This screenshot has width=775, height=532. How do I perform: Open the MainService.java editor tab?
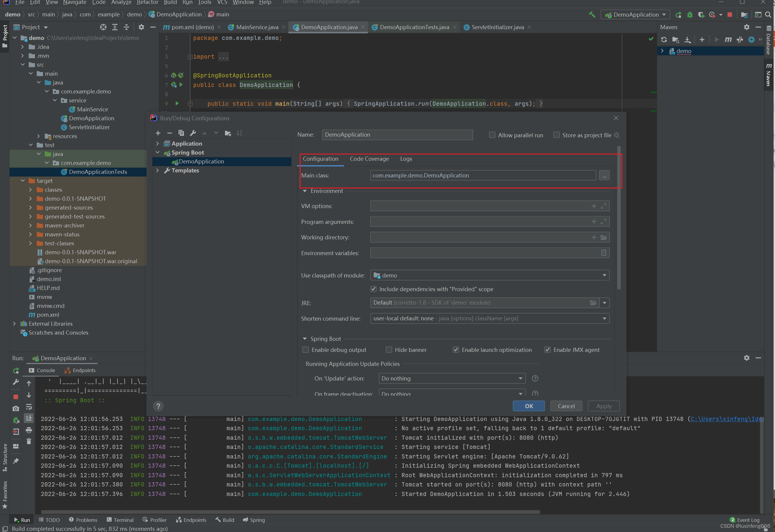point(257,27)
